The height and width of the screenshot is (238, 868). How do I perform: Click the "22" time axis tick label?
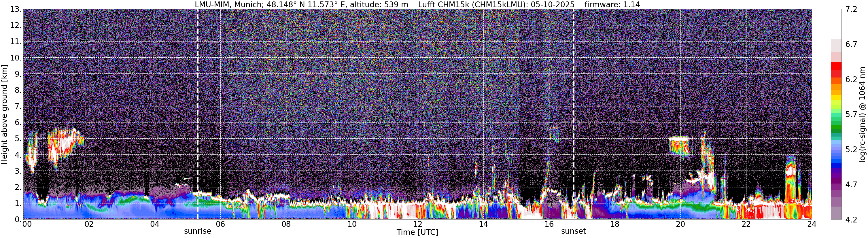tap(746, 224)
